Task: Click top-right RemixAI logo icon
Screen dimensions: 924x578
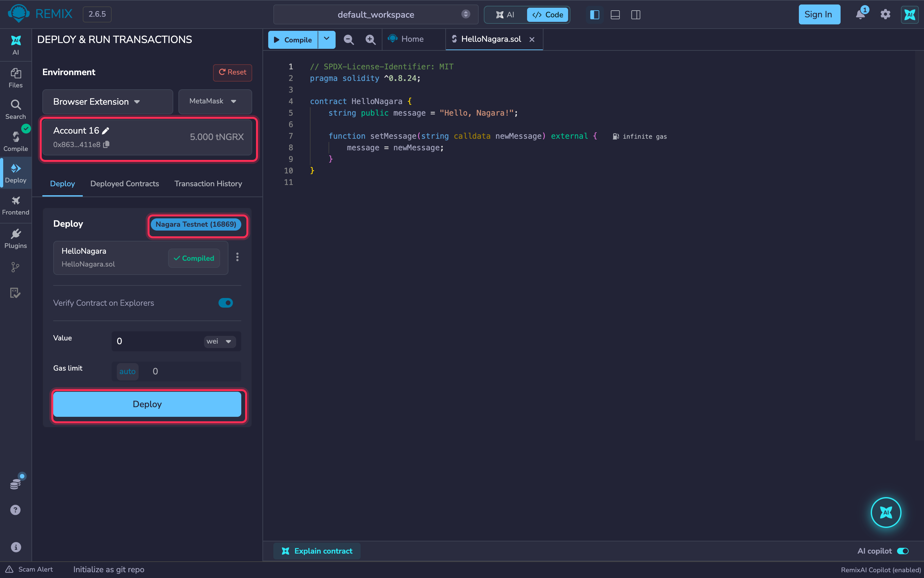Action: (x=910, y=14)
